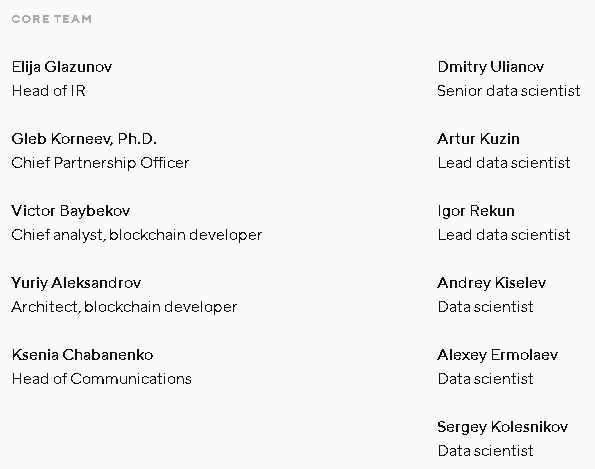Click Chief Partnership Officer role text
Screen dimensions: 595x469
pyautogui.click(x=100, y=163)
